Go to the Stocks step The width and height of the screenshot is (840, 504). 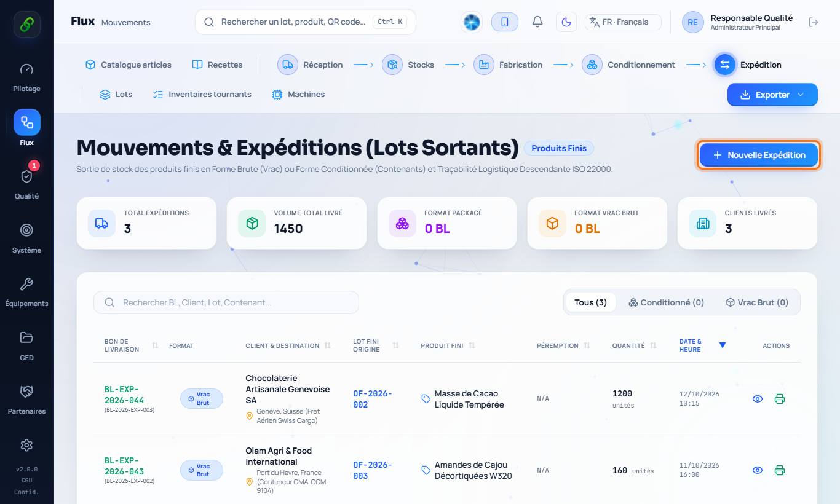tap(408, 65)
